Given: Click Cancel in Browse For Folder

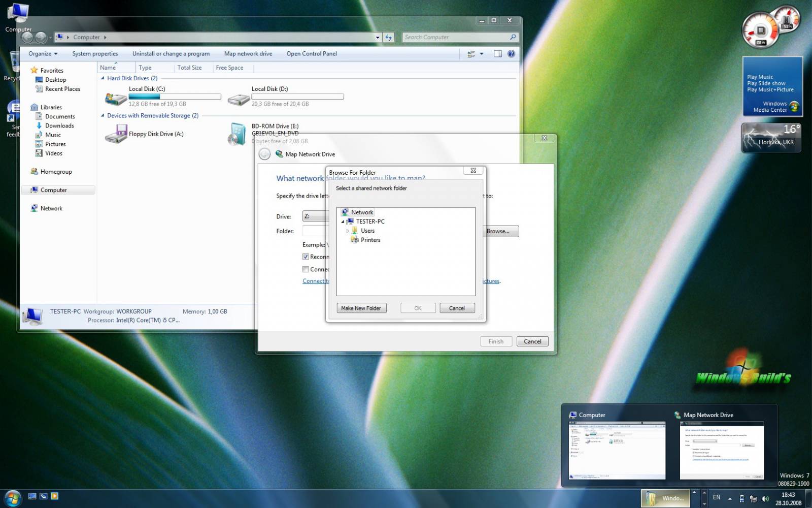Looking at the screenshot, I should [457, 308].
